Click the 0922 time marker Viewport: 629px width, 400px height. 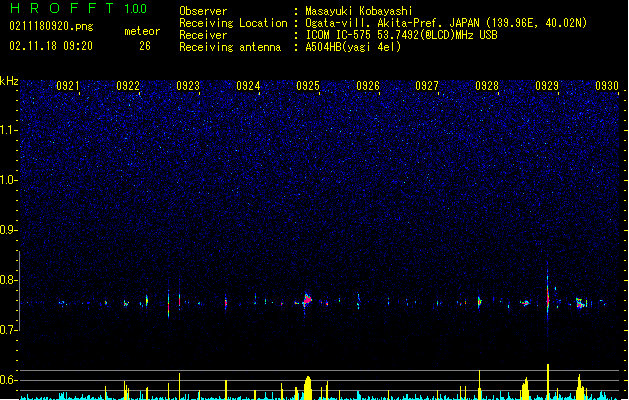point(128,86)
